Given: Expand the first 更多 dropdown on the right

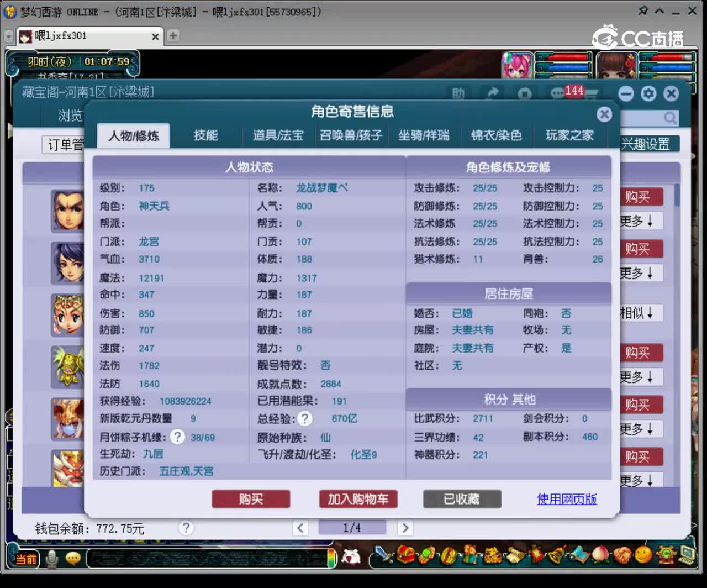Looking at the screenshot, I should pyautogui.click(x=641, y=221).
